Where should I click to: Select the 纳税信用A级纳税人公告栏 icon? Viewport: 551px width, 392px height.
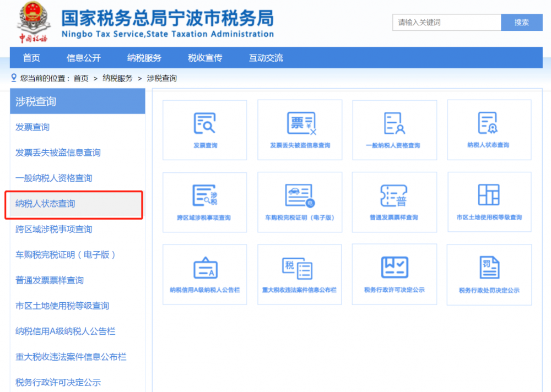point(204,274)
